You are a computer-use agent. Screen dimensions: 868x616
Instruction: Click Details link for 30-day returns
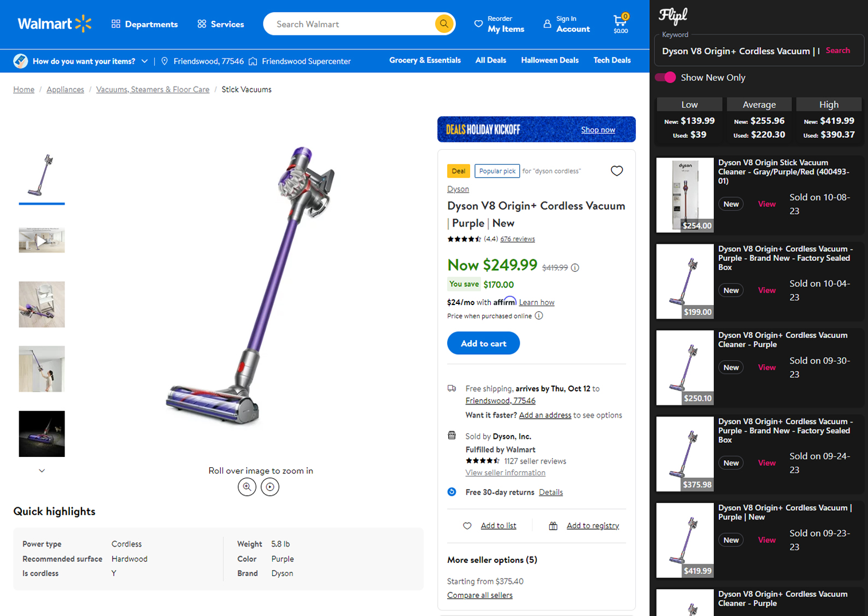tap(550, 492)
